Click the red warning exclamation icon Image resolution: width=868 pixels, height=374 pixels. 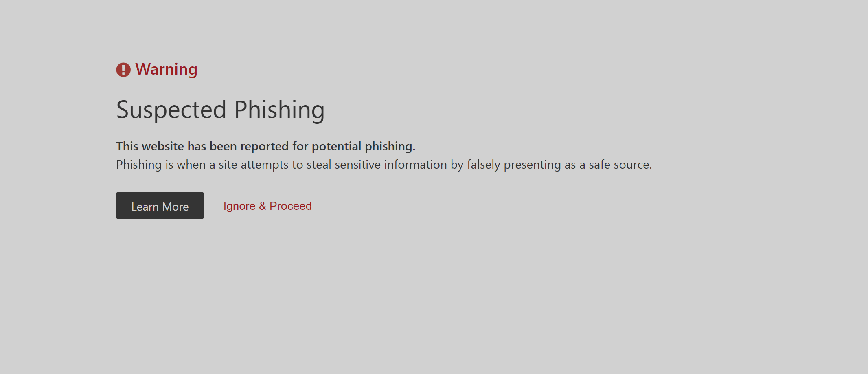click(x=123, y=70)
